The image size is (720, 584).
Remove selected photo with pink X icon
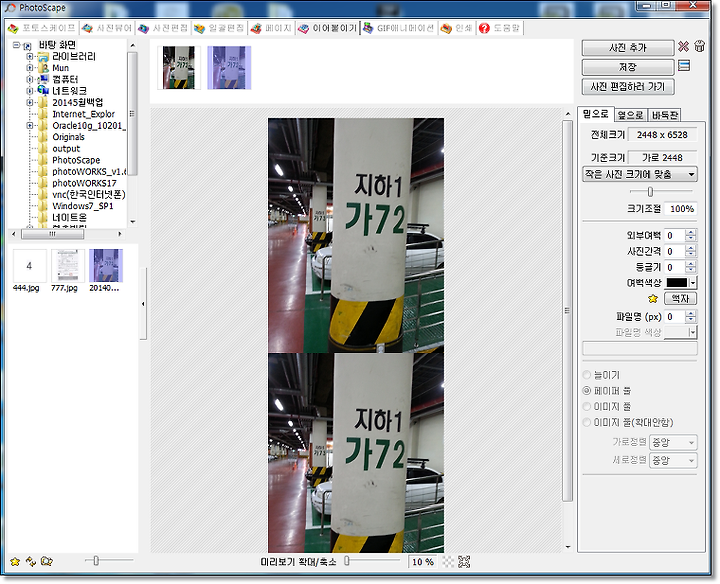point(683,46)
